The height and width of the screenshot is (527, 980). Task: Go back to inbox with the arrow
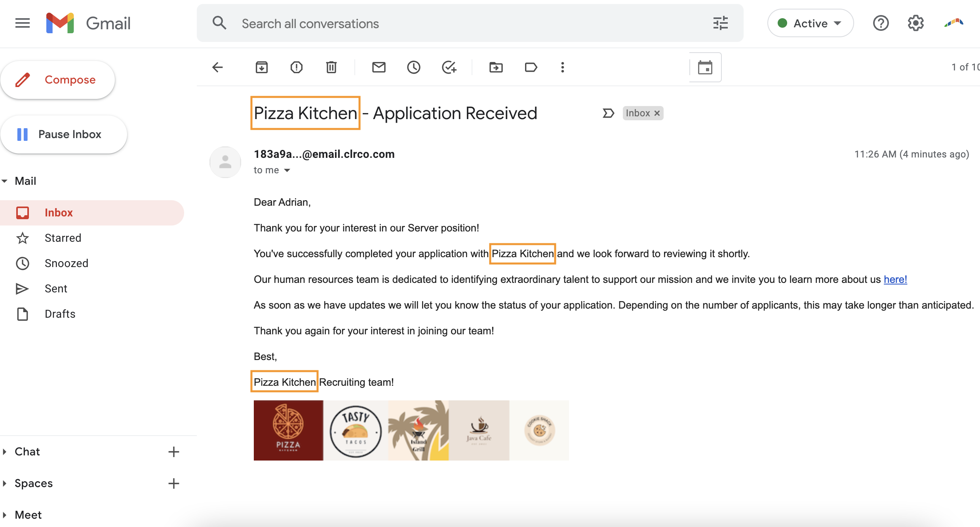[218, 67]
